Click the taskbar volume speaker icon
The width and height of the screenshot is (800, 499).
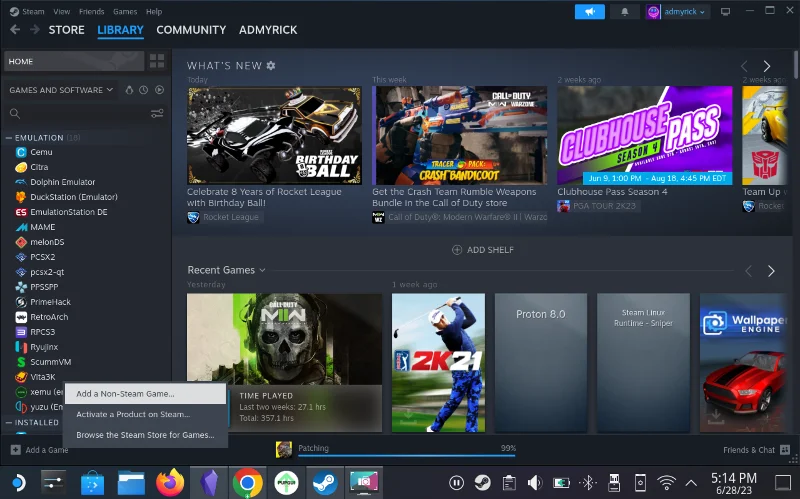(x=534, y=482)
